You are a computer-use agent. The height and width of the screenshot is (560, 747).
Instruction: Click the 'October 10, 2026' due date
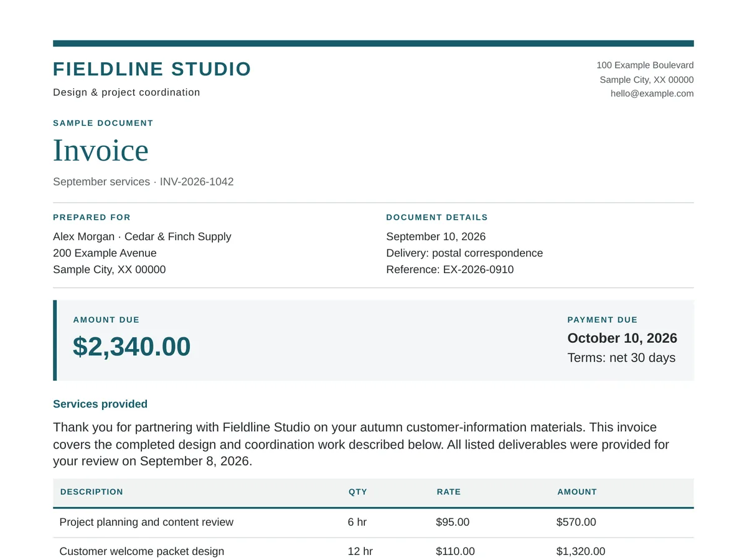click(x=622, y=338)
